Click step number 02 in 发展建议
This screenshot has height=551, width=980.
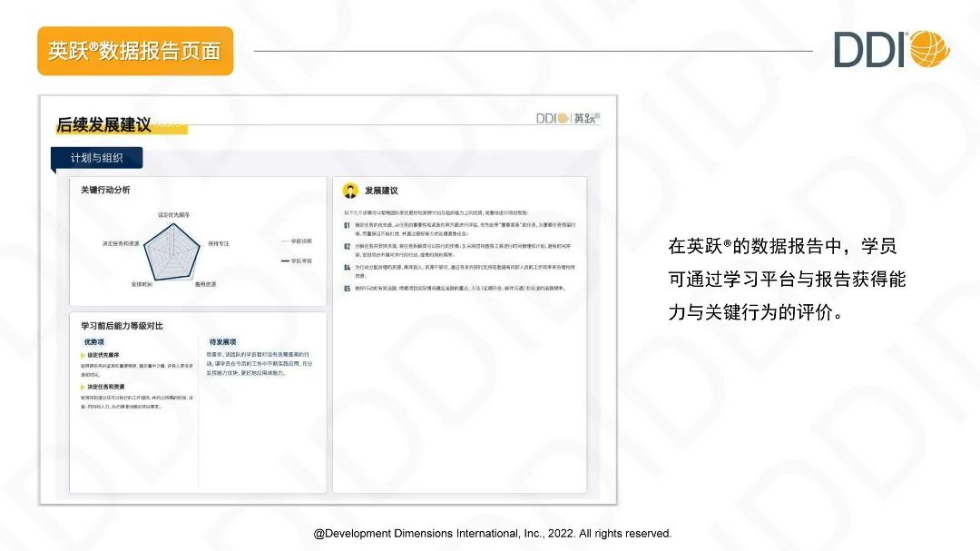(x=347, y=246)
